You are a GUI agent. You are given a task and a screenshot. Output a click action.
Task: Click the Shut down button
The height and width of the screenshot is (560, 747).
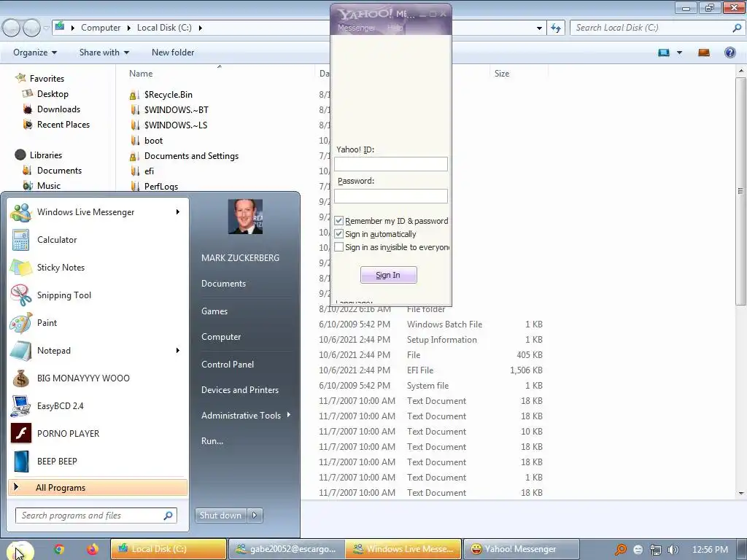[x=221, y=516]
